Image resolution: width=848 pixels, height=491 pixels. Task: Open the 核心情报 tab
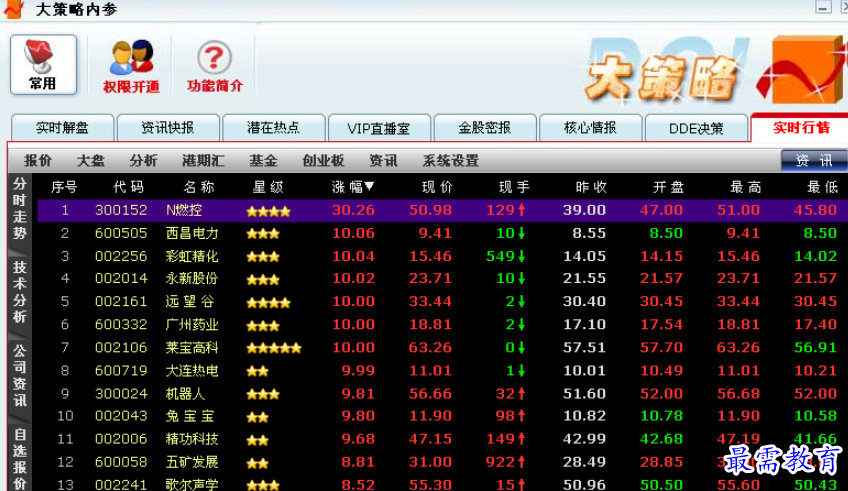590,128
